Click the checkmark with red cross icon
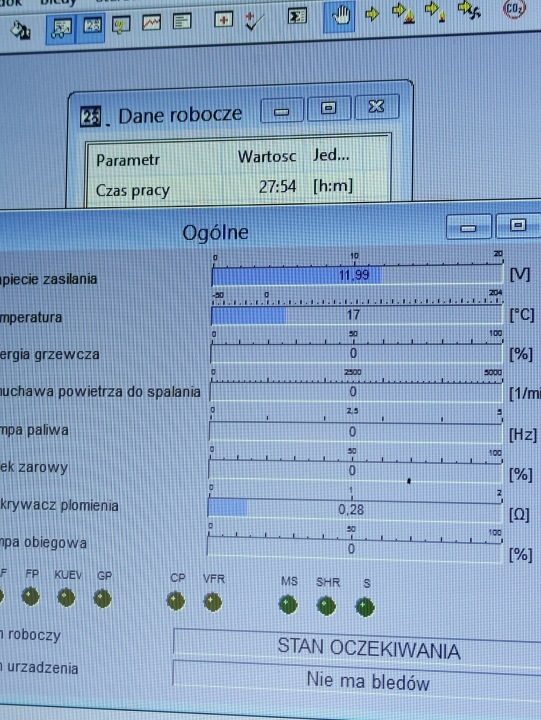Screen dimensions: 541x720 click(x=254, y=20)
